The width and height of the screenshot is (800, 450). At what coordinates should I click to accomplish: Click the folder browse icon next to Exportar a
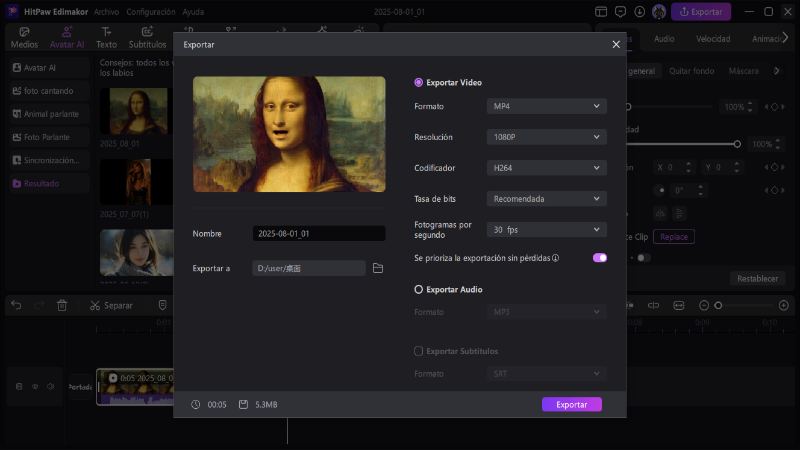click(x=378, y=268)
